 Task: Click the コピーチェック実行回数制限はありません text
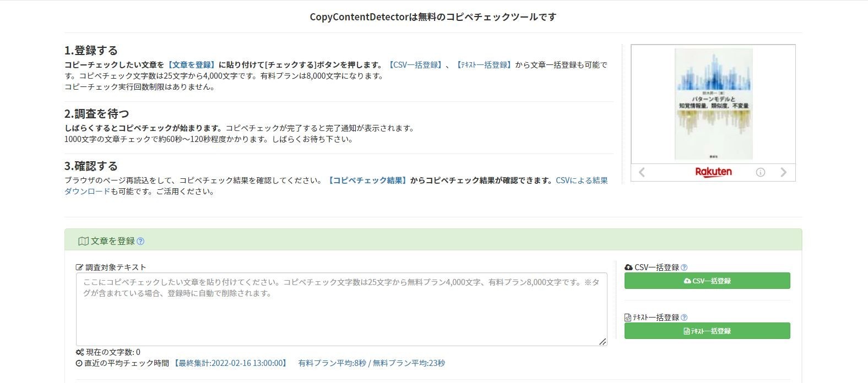[x=139, y=87]
